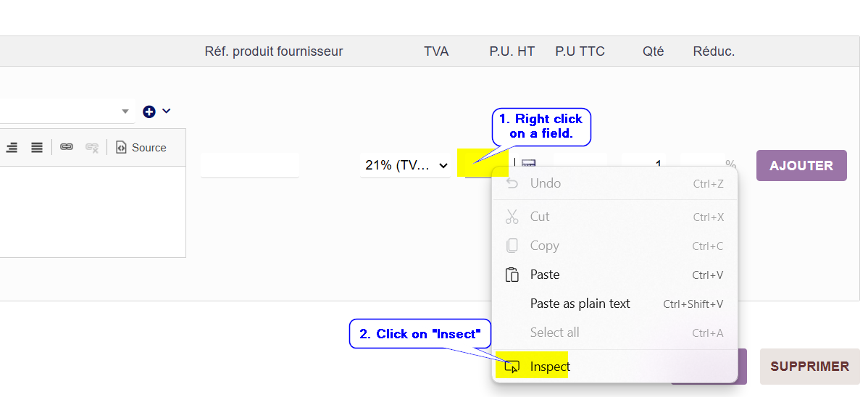The image size is (868, 397).
Task: Expand the chevron next to plus icon
Action: [x=167, y=111]
